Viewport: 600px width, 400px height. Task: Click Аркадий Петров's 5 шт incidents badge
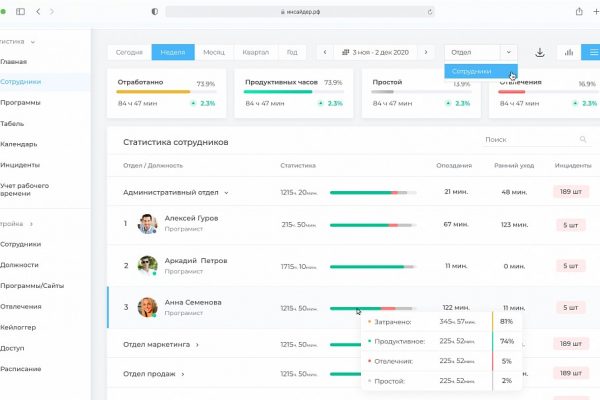[570, 266]
